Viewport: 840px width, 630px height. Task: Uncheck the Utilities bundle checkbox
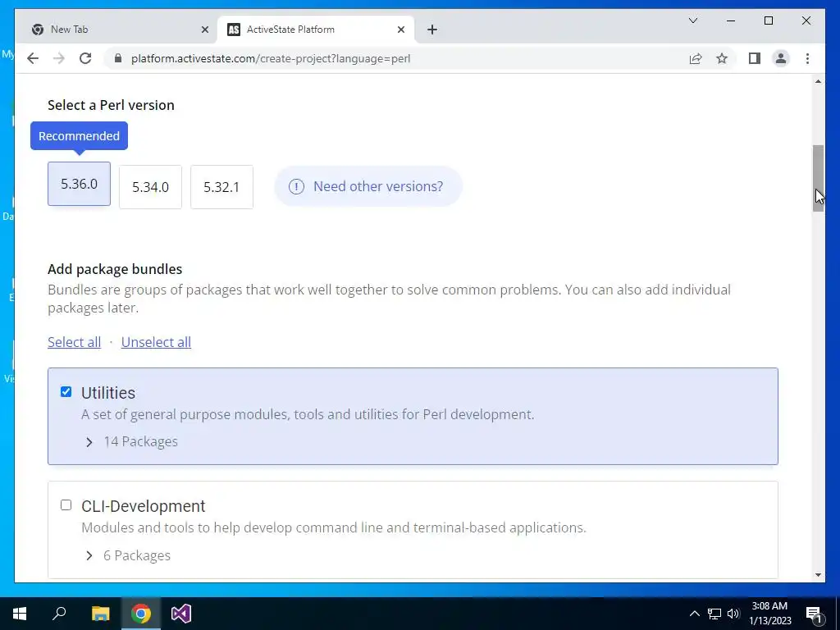point(66,391)
